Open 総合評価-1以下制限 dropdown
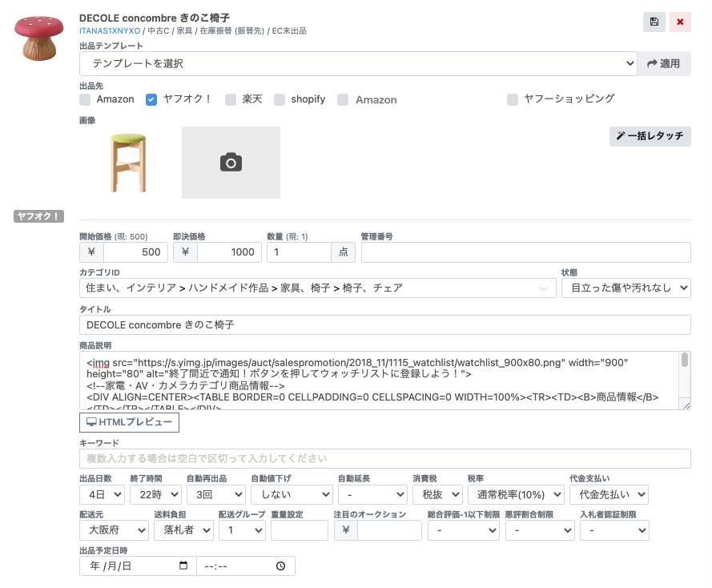 (x=463, y=530)
